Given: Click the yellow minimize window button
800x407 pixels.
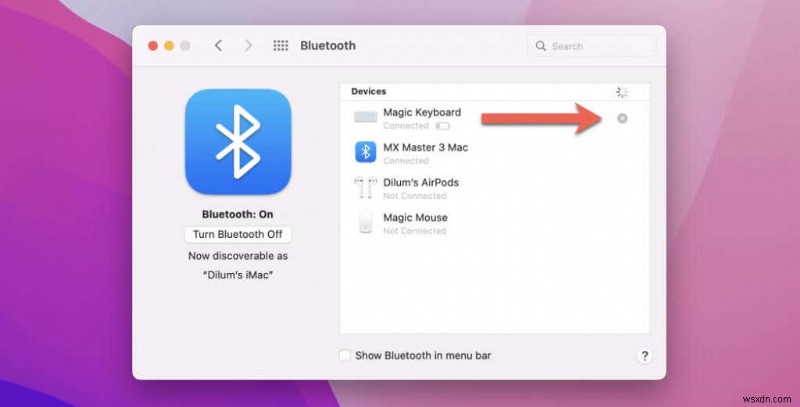Looking at the screenshot, I should pos(169,46).
